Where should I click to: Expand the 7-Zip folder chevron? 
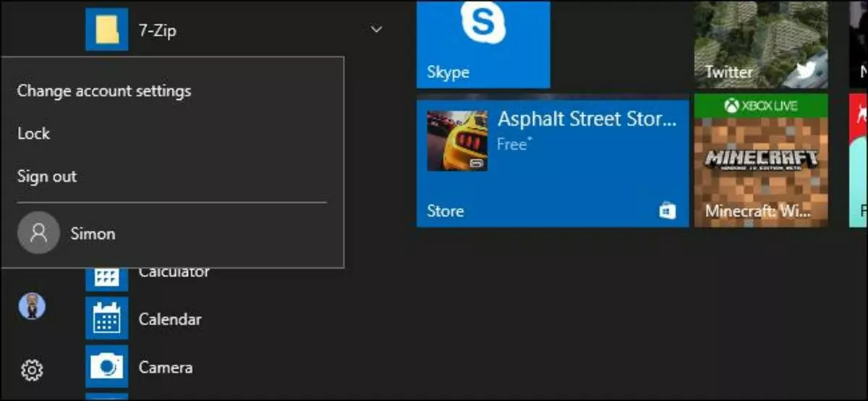(376, 30)
